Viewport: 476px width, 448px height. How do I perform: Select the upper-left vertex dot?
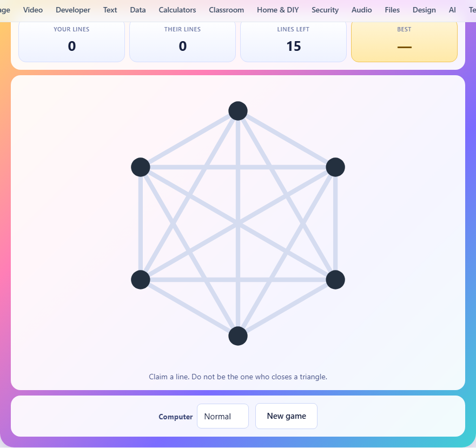[x=141, y=167]
